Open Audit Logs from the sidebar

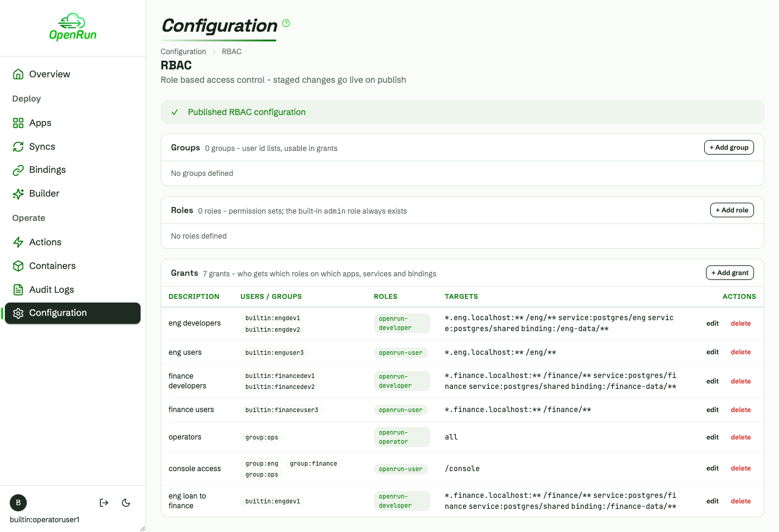click(72, 290)
